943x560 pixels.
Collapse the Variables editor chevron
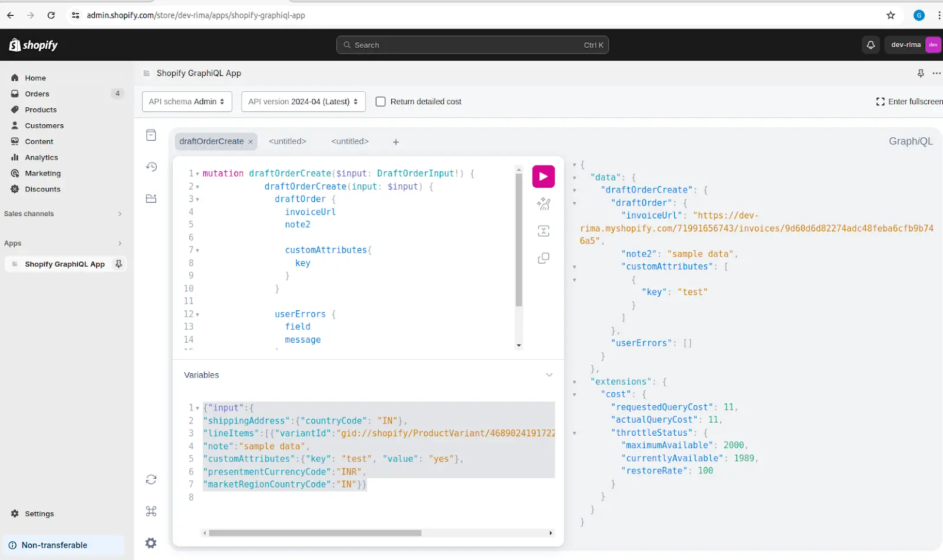pos(549,375)
